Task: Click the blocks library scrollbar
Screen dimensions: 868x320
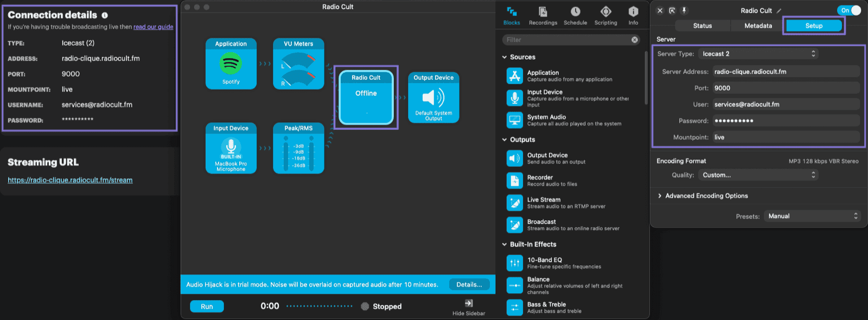Action: 646,77
